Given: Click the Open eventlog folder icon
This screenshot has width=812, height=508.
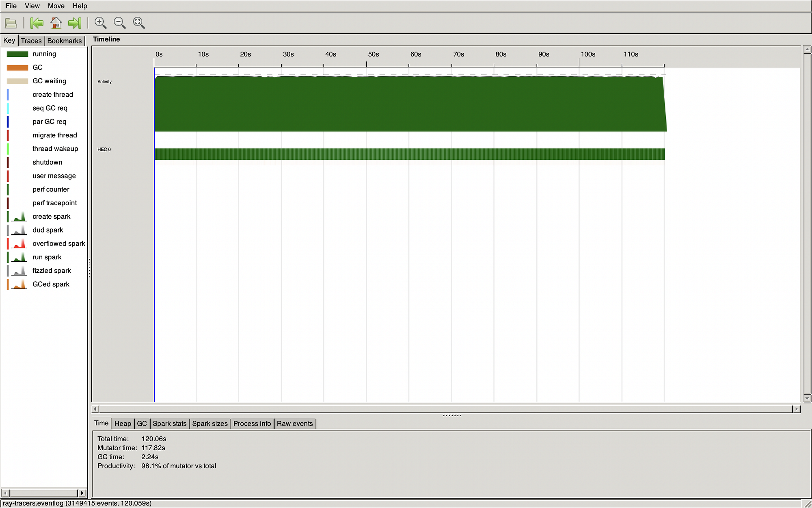Looking at the screenshot, I should tap(11, 23).
